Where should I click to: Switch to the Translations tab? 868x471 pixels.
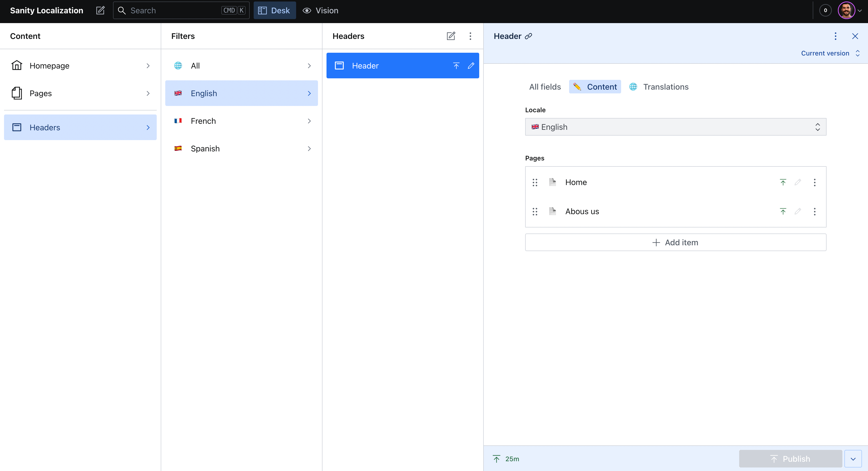point(659,87)
